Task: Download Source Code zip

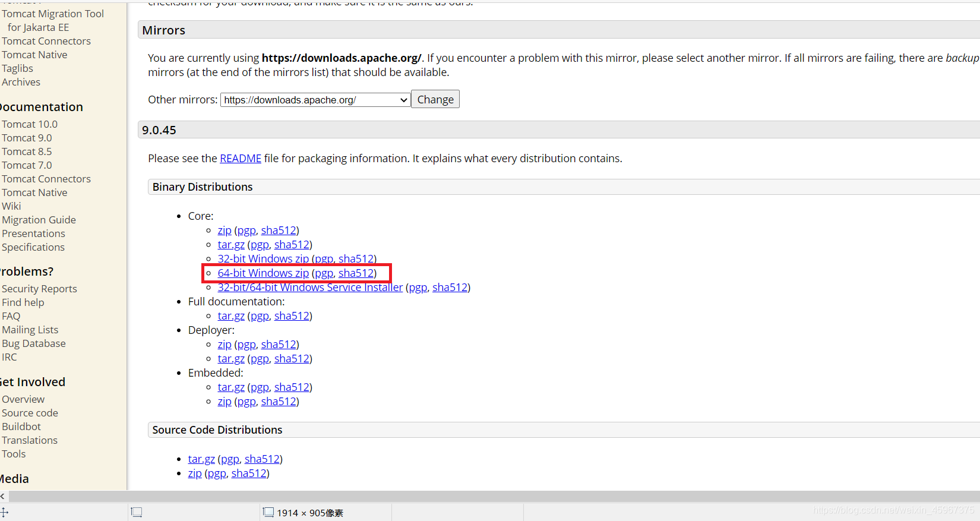Action: tap(195, 473)
